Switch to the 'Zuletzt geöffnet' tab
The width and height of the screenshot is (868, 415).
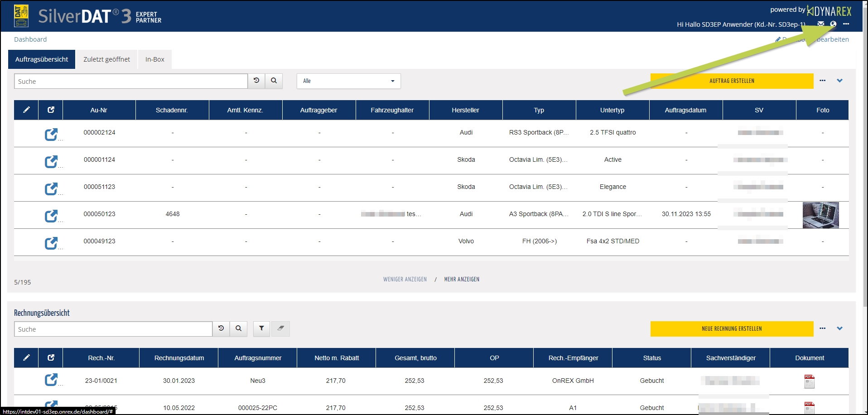pyautogui.click(x=106, y=59)
